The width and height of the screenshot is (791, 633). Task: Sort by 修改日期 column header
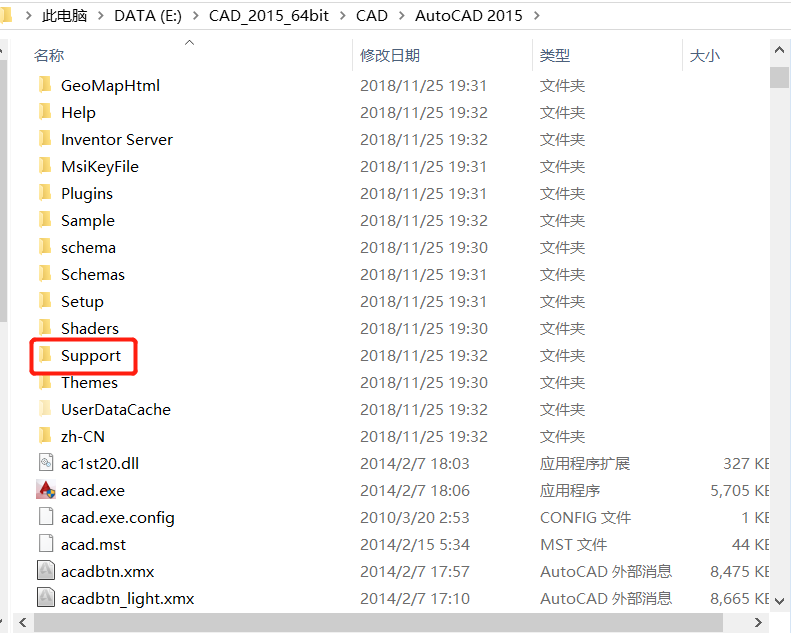tap(390, 55)
